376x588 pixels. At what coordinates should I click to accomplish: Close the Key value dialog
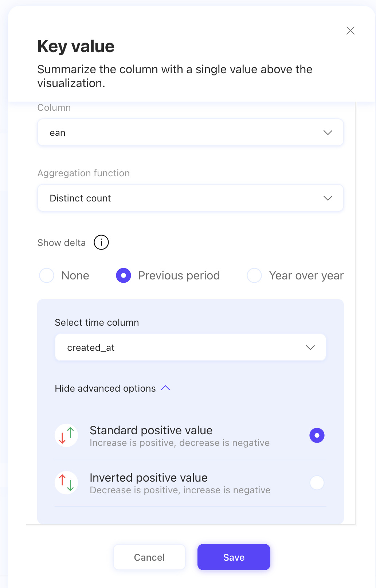[x=350, y=31]
